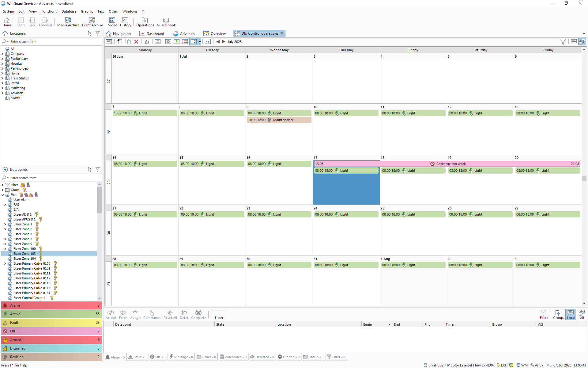Open the Guard book
Screen dimensions: 588x368
(x=166, y=22)
